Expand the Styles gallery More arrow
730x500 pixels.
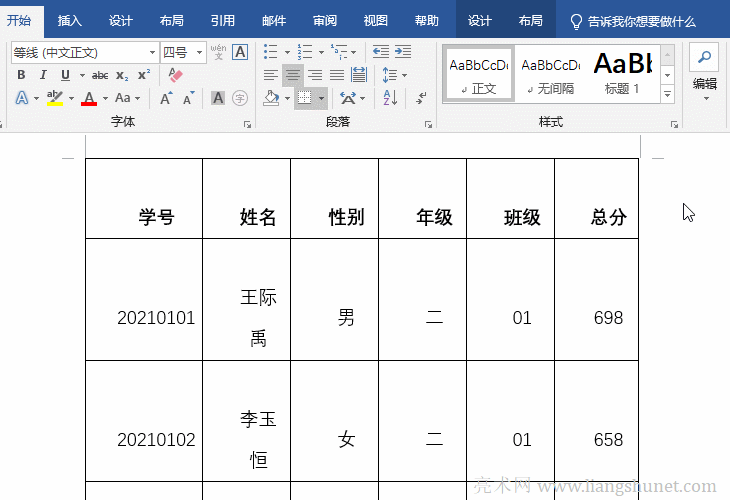(668, 95)
